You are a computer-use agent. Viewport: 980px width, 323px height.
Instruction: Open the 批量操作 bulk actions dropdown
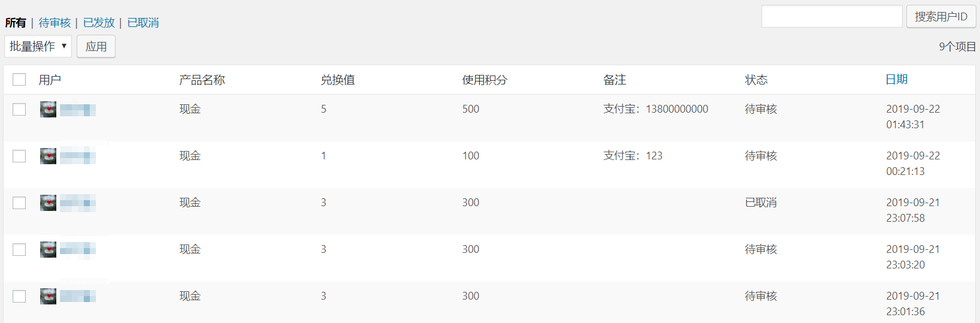pos(38,46)
